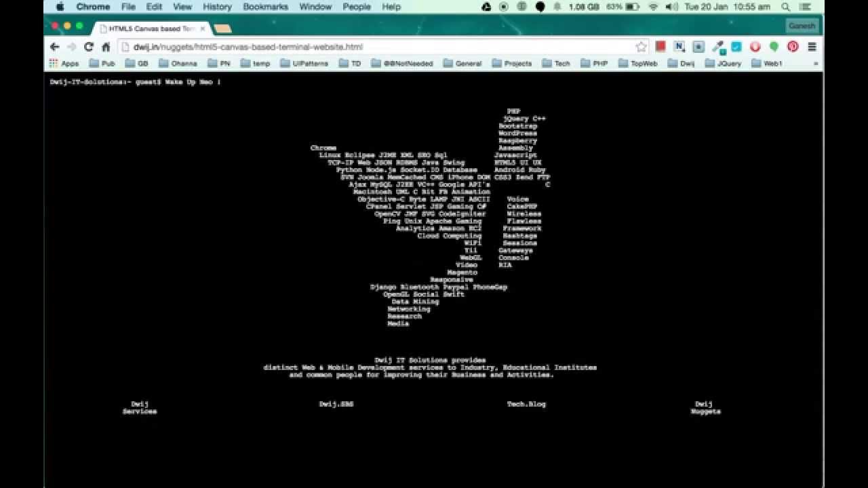Viewport: 868px width, 488px height.
Task: Click the teal extension icon in the toolbar
Action: [735, 47]
